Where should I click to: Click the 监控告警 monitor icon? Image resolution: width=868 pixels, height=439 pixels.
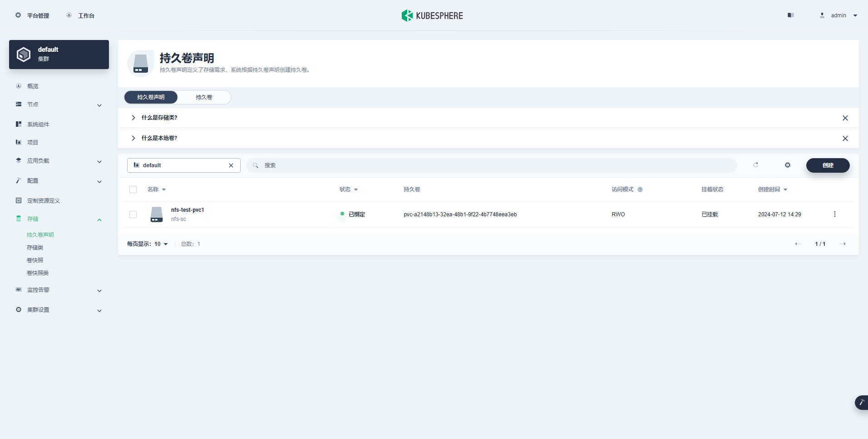click(19, 289)
